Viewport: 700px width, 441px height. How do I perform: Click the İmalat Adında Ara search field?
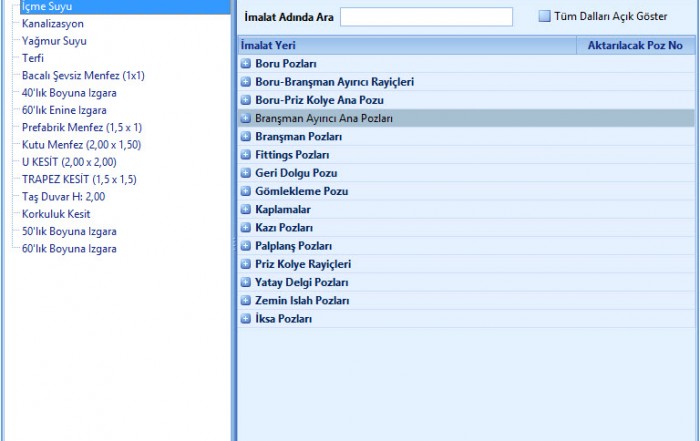pyautogui.click(x=426, y=17)
